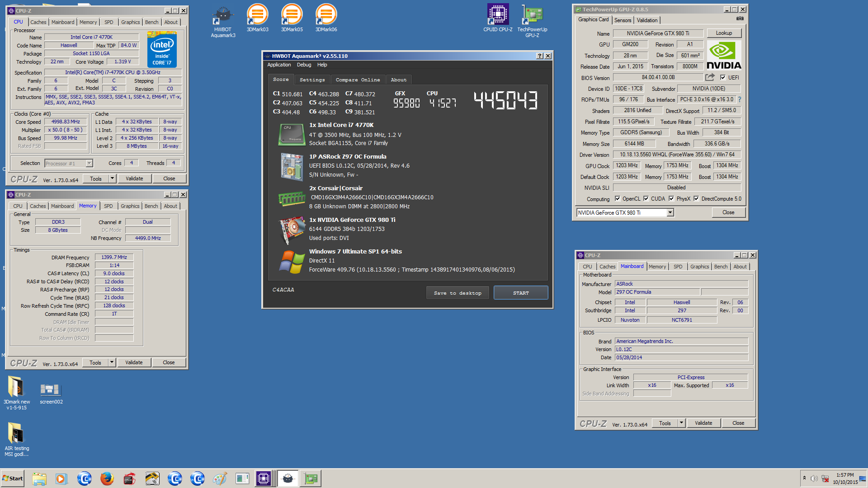This screenshot has width=868, height=488.
Task: Open the Processor #1 selection dropdown
Action: click(x=89, y=163)
